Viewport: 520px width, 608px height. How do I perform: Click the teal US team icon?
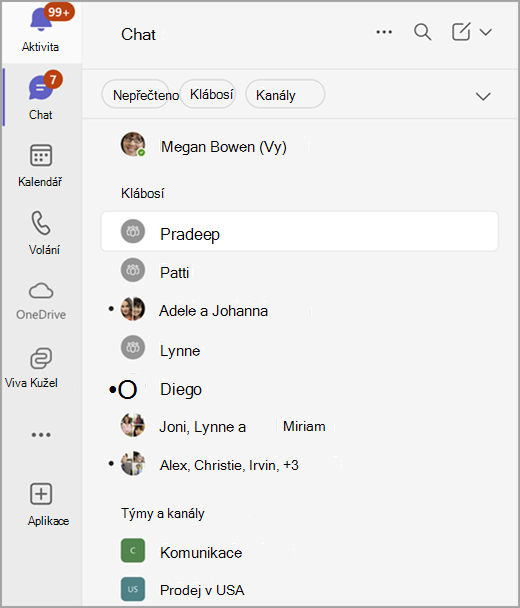tap(133, 589)
